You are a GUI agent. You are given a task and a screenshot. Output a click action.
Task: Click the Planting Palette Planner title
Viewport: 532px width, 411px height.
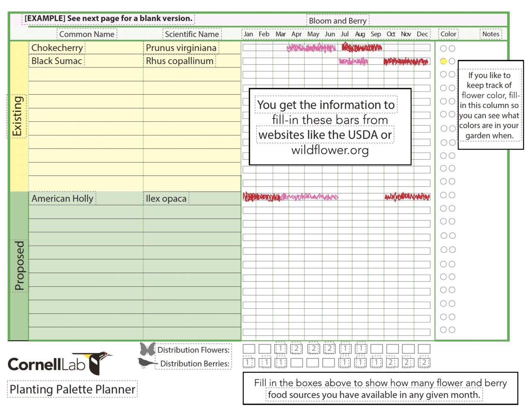[72, 389]
